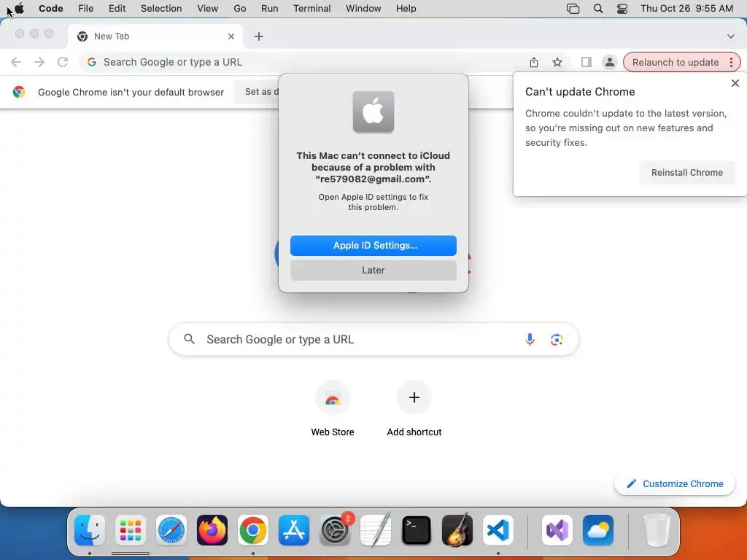Image resolution: width=747 pixels, height=560 pixels.
Task: Open the Trash in the dock
Action: [657, 530]
